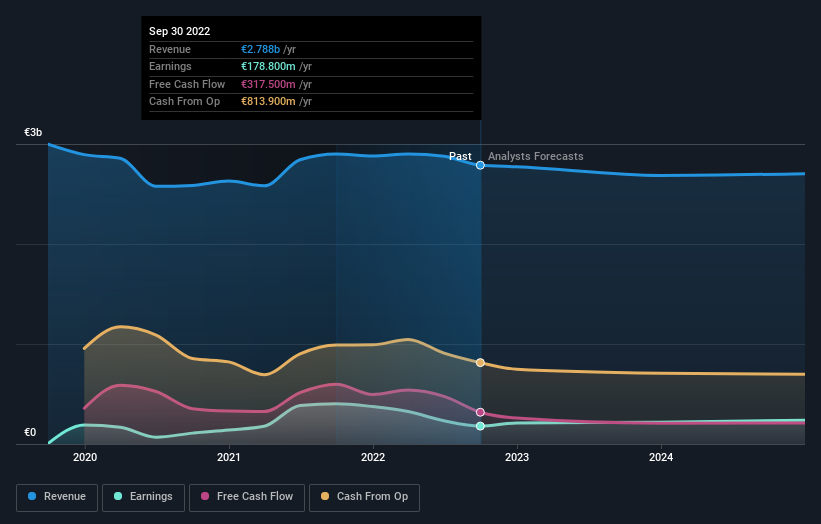The height and width of the screenshot is (524, 821).
Task: Click the Analysts Forecasts label
Action: [x=536, y=157]
